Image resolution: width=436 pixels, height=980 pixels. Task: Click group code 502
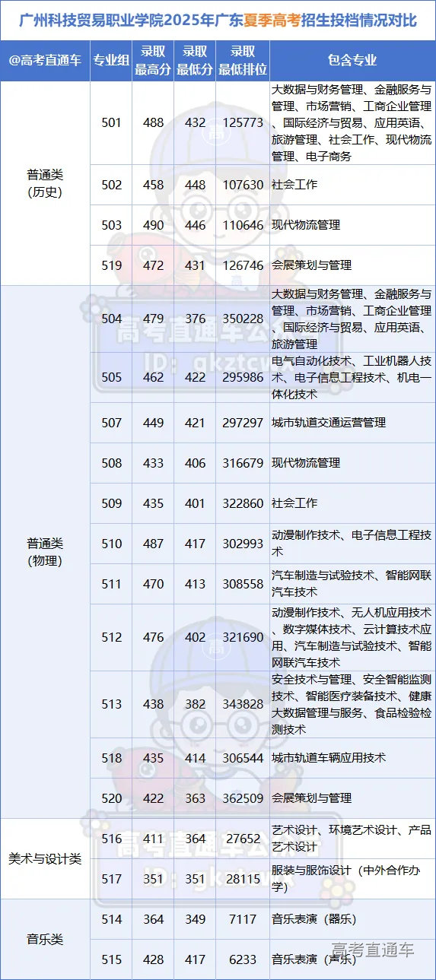[x=111, y=185]
